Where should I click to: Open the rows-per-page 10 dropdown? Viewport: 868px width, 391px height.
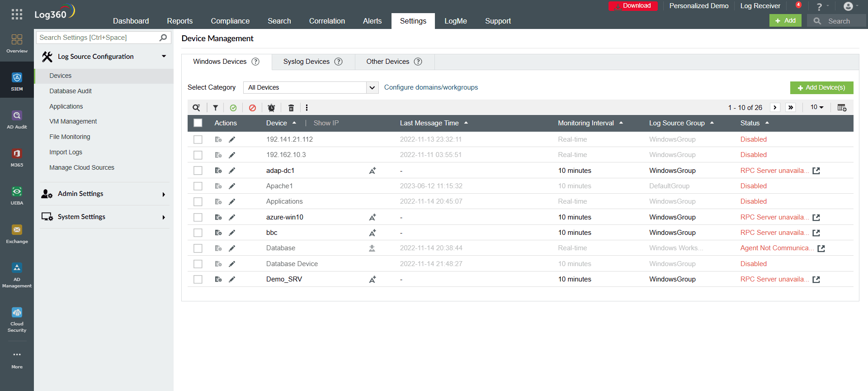pos(817,107)
